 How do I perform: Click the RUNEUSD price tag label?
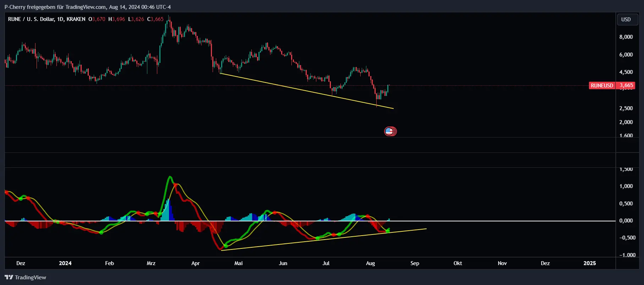602,85
